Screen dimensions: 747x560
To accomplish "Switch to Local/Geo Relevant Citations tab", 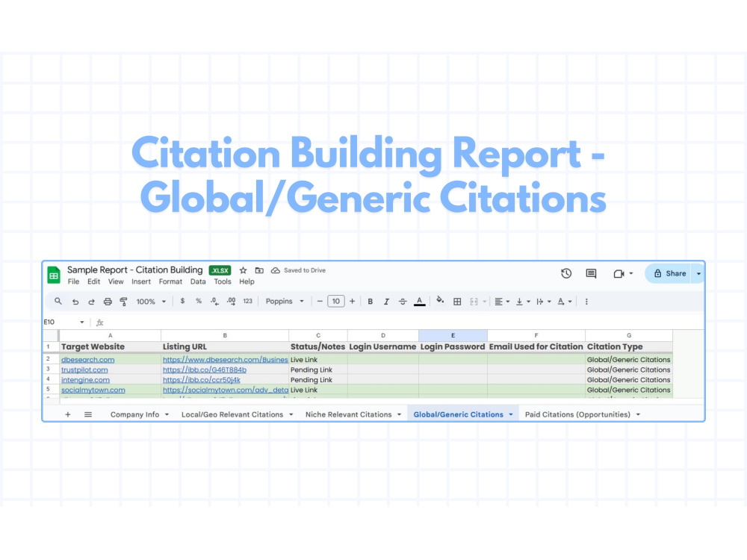I will click(232, 414).
